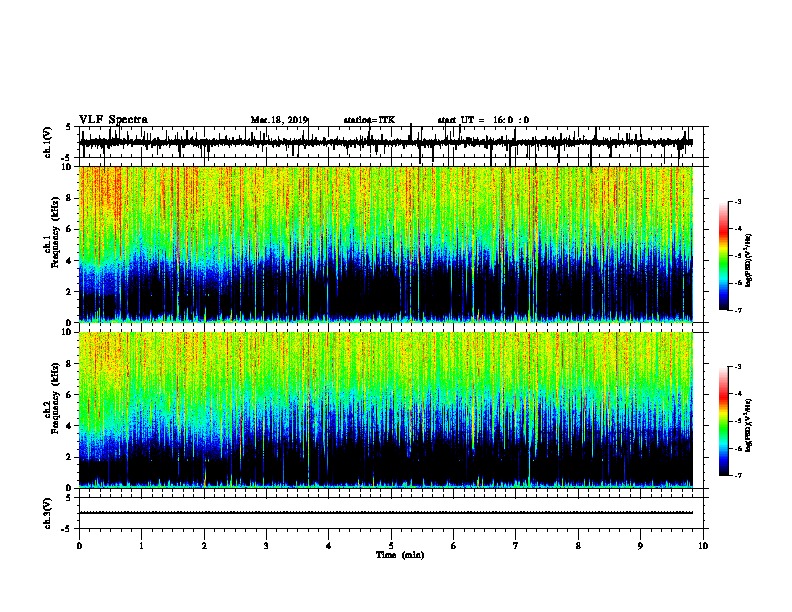Click the "6" kHz tick on ch.1 spectrogram

(70, 229)
